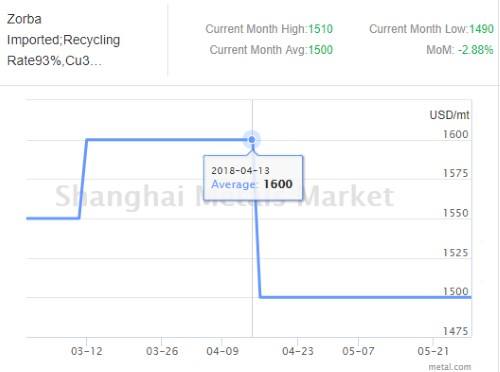Click the 03-12 date axis label
Viewport: 500px width, 372px height.
point(87,351)
